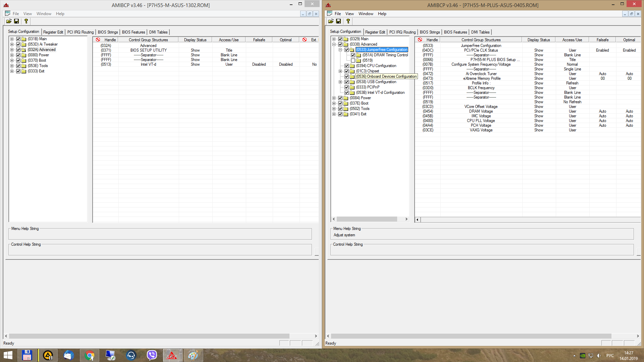
Task: Click horizontal scrollbar thumb under right tree
Action: [367, 219]
